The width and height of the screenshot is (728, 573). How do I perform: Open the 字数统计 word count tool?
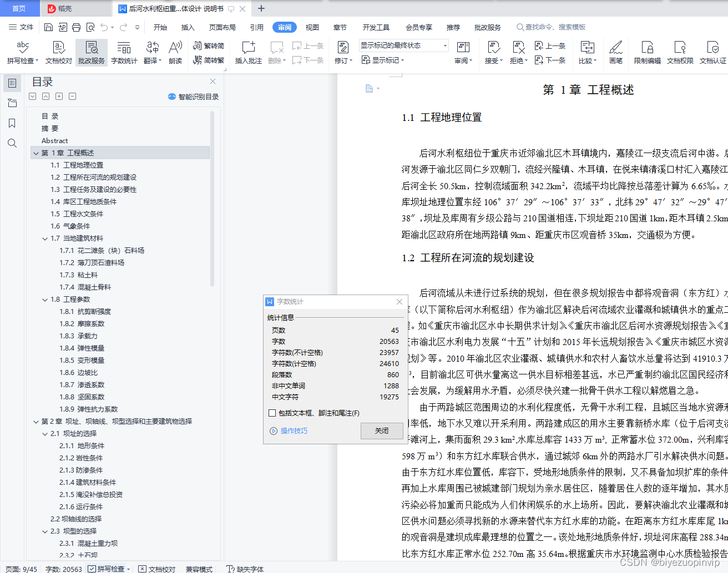coord(124,53)
